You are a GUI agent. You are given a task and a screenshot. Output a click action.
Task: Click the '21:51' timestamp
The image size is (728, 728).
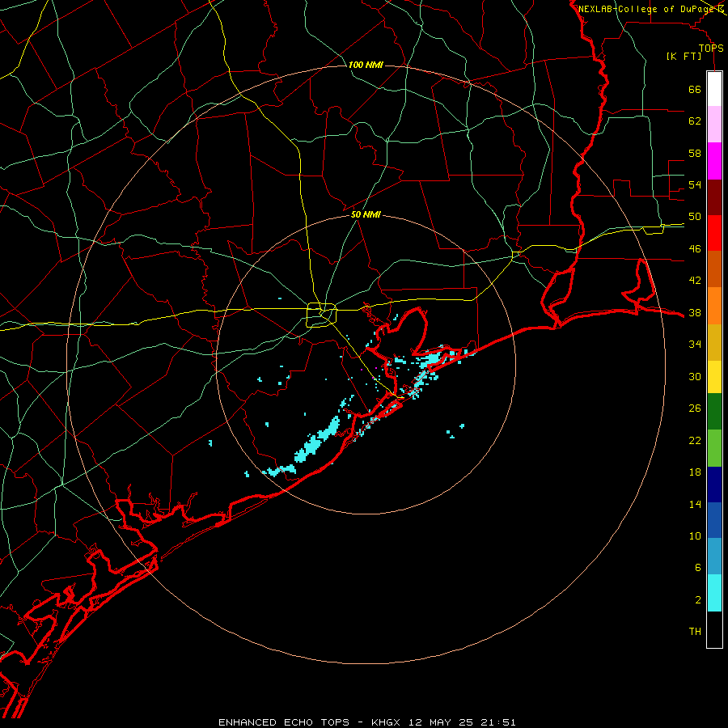click(x=498, y=722)
